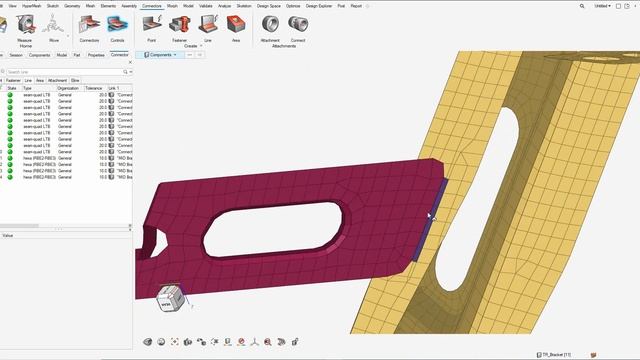Choose the Line connector creation tool

(208, 24)
